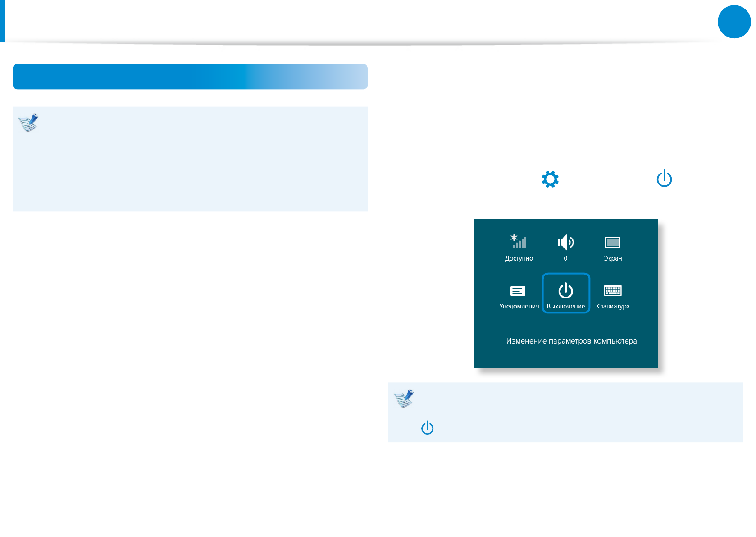Click the small power icon in the bottom note
The image size is (756, 537).
427,428
